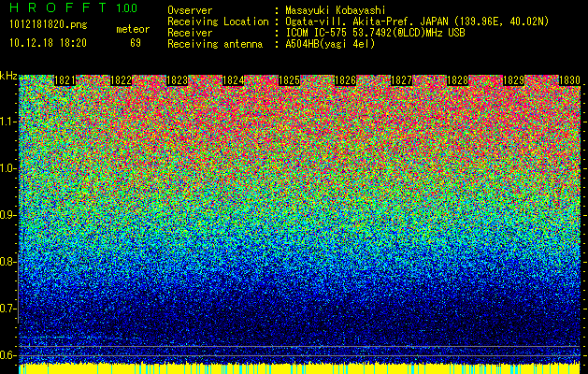Click the 1824 time marker
The image size is (588, 374).
234,80
